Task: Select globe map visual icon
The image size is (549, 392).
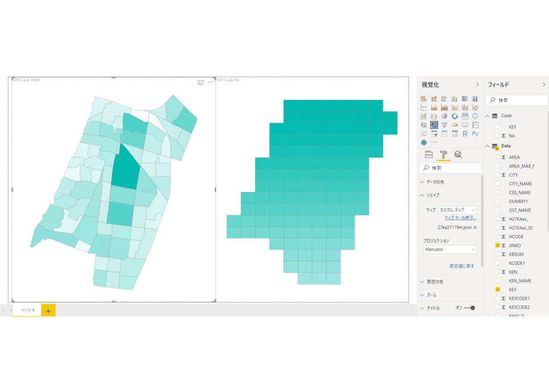Action: pos(475,116)
